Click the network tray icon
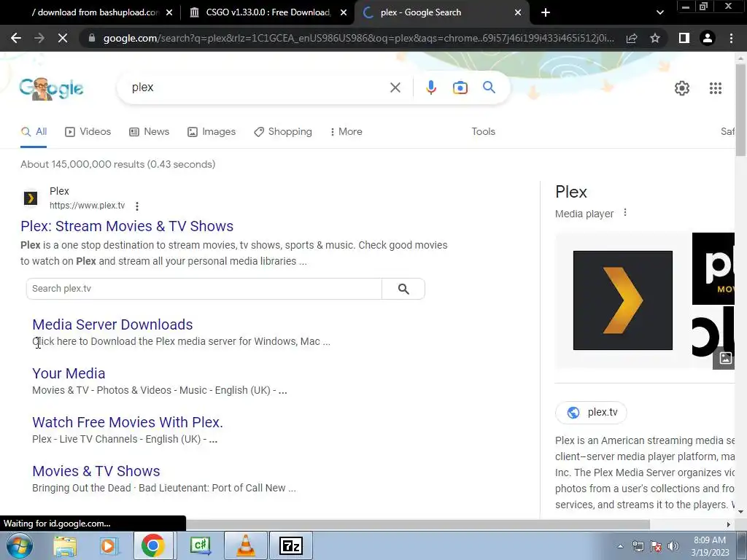The image size is (747, 560). pyautogui.click(x=638, y=546)
